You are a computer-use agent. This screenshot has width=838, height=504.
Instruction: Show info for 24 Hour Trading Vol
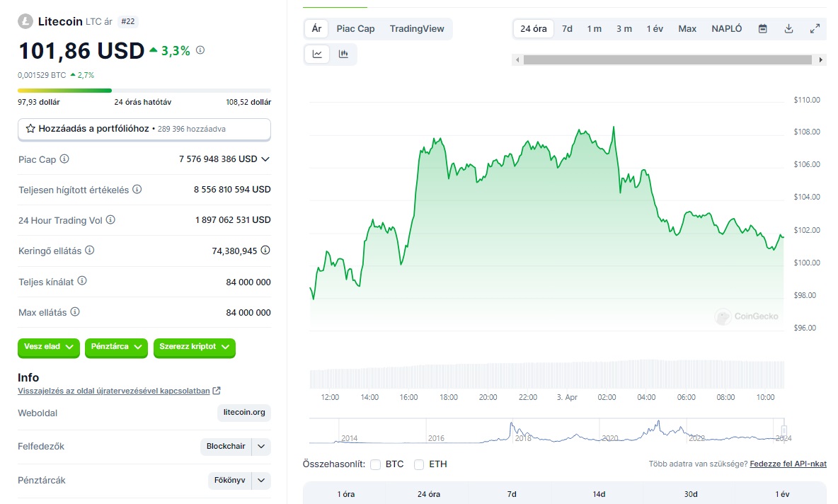coord(110,219)
